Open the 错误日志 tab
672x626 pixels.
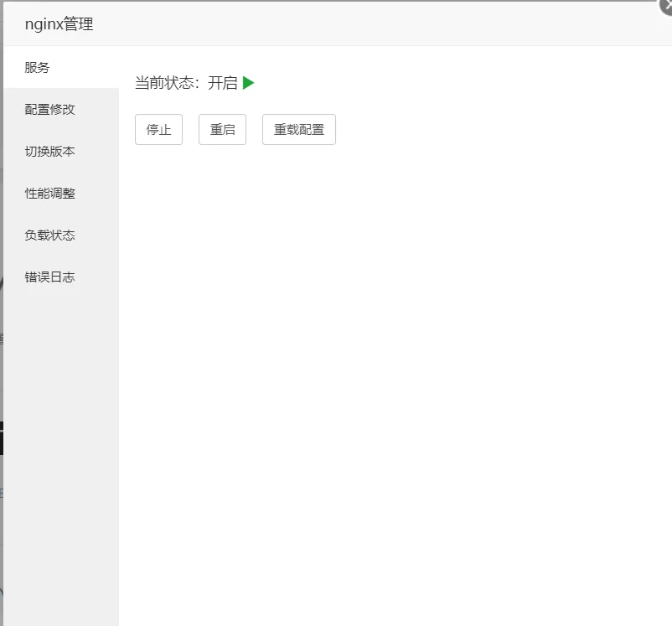pyautogui.click(x=61, y=277)
